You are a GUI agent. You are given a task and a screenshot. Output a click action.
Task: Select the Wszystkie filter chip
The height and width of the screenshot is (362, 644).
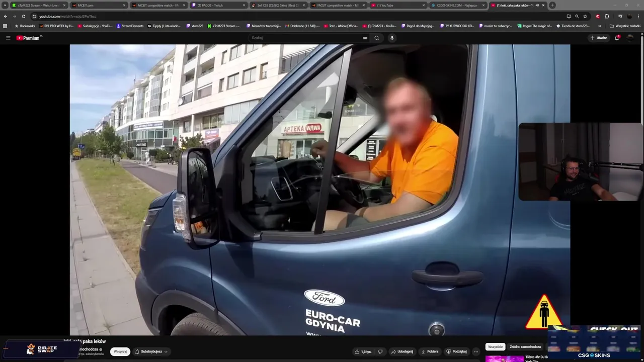pyautogui.click(x=495, y=346)
